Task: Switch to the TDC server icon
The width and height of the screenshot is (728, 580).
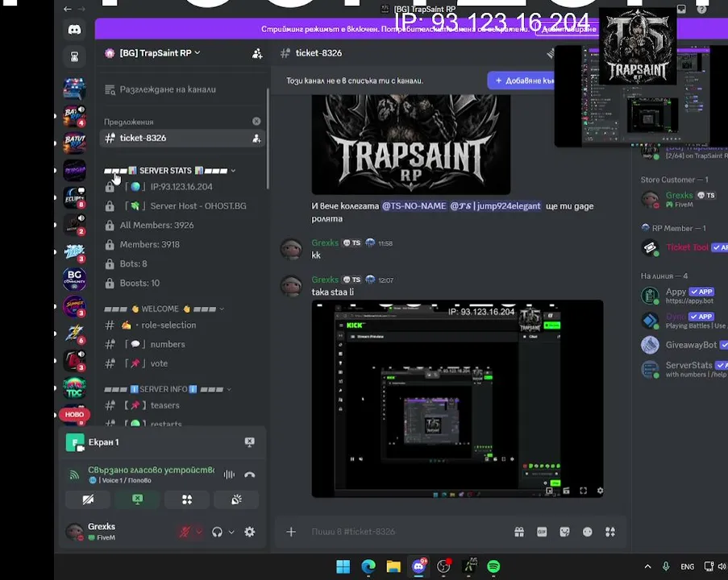Action: pyautogui.click(x=74, y=388)
